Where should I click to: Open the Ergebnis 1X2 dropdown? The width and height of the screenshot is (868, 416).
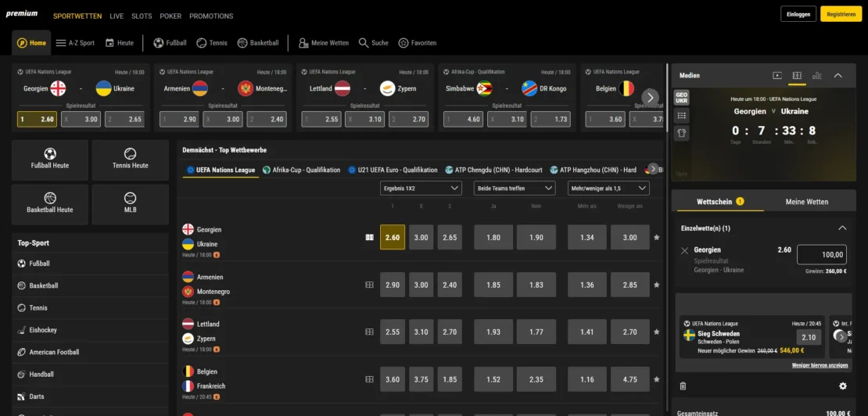pyautogui.click(x=421, y=188)
